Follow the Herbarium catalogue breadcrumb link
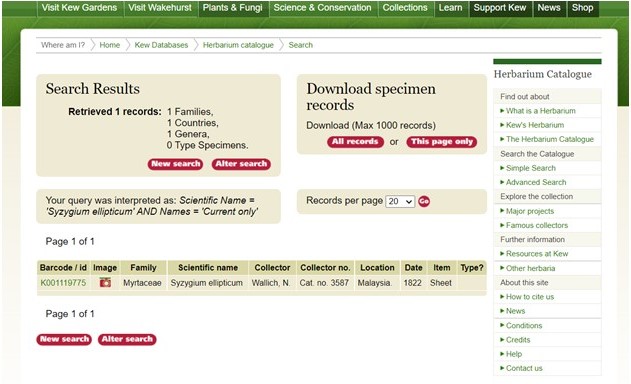631x384 pixels. (x=238, y=45)
